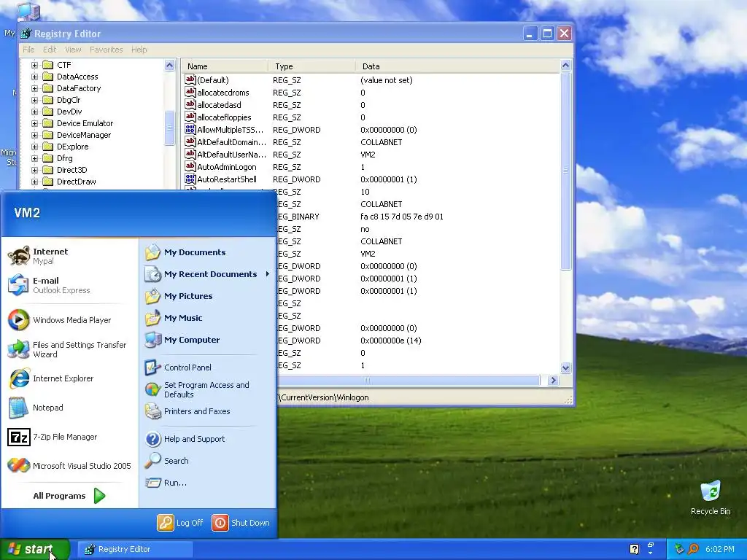Image resolution: width=747 pixels, height=560 pixels.
Task: Open My Music folder
Action: (x=174, y=318)
